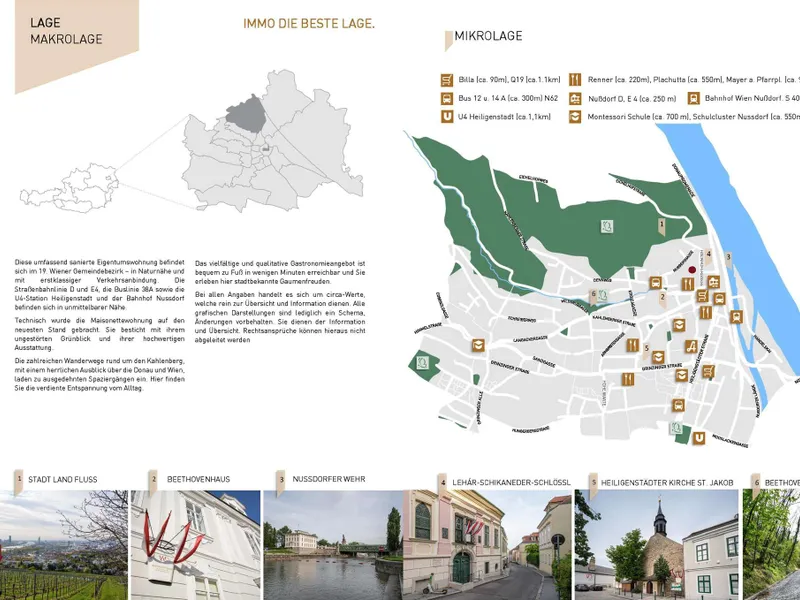The image size is (800, 600).
Task: Click the shopping cart icon beside Billa
Action: coord(446,79)
